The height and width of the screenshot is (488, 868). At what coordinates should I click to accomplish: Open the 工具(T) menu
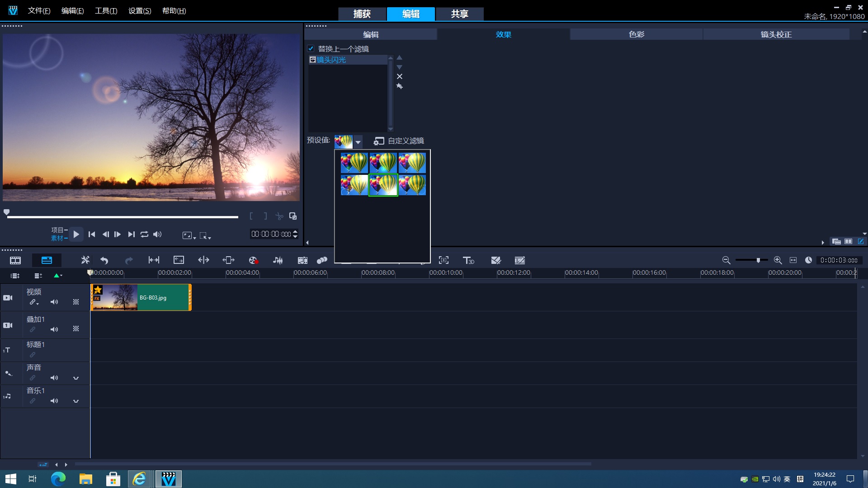click(106, 10)
